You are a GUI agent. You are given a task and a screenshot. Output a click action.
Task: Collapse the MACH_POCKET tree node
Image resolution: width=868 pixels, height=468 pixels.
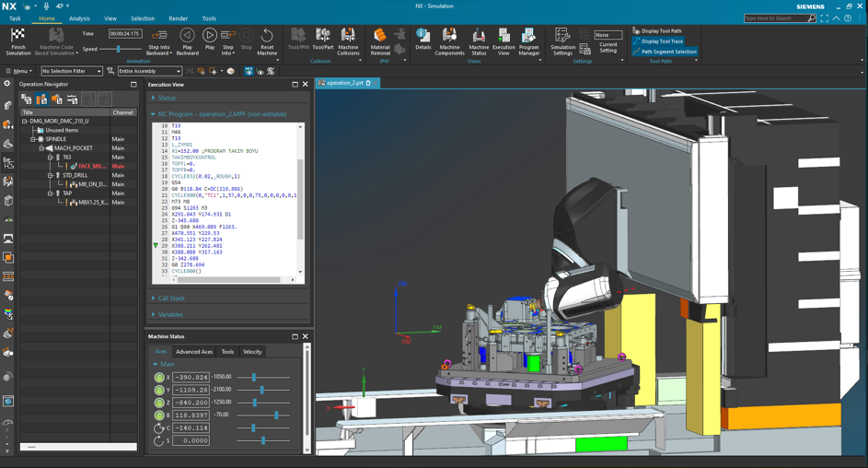[x=41, y=148]
